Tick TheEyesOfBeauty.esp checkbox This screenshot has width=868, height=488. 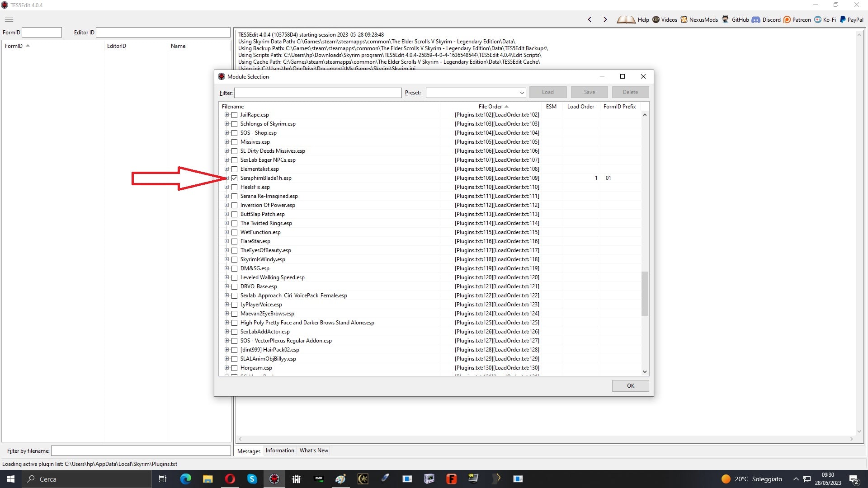tap(234, 250)
